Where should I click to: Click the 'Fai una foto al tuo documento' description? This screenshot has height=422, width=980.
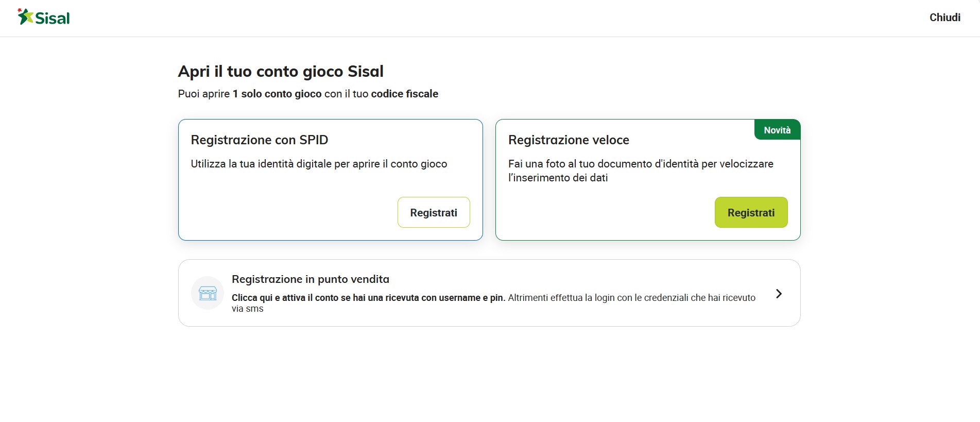(640, 164)
